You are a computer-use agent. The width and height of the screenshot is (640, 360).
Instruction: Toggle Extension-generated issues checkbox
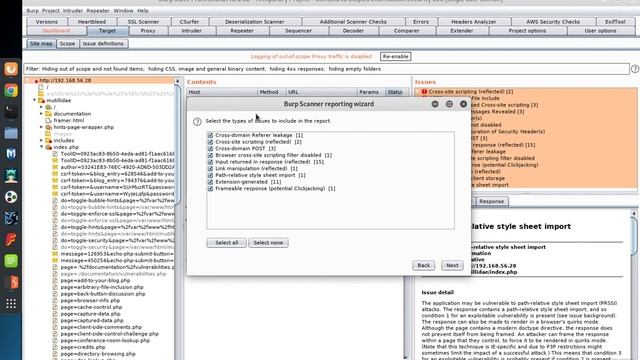210,182
